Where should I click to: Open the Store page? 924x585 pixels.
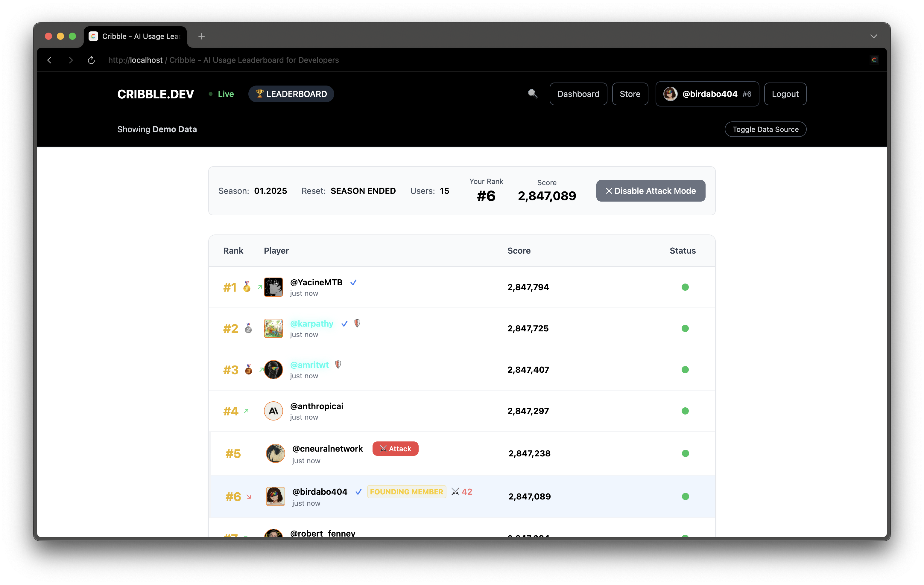(630, 94)
